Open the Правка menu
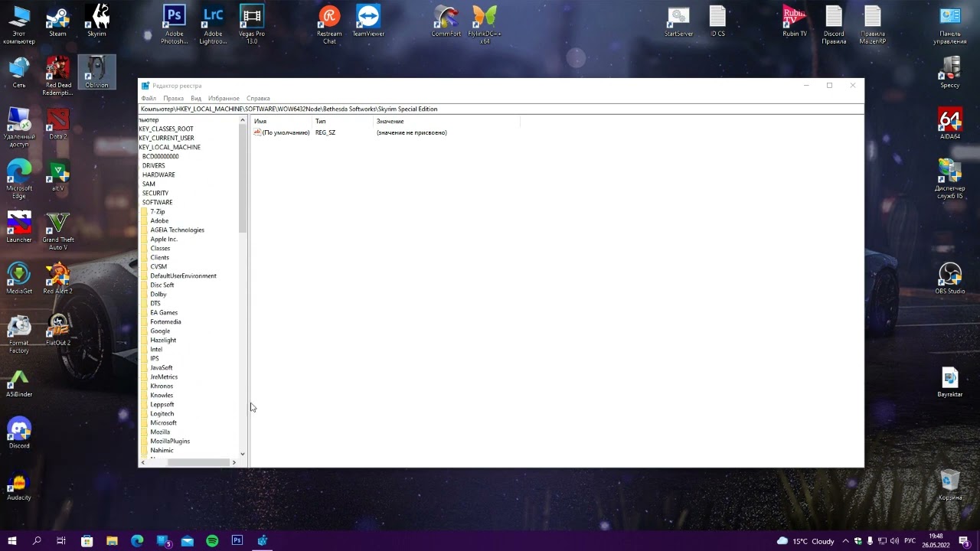Screen dimensions: 980x551 [x=173, y=98]
